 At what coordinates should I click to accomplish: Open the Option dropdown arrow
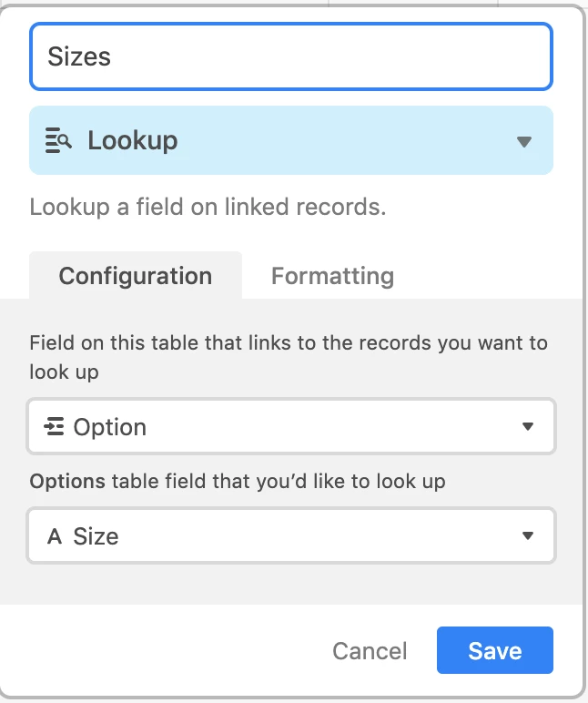527,427
